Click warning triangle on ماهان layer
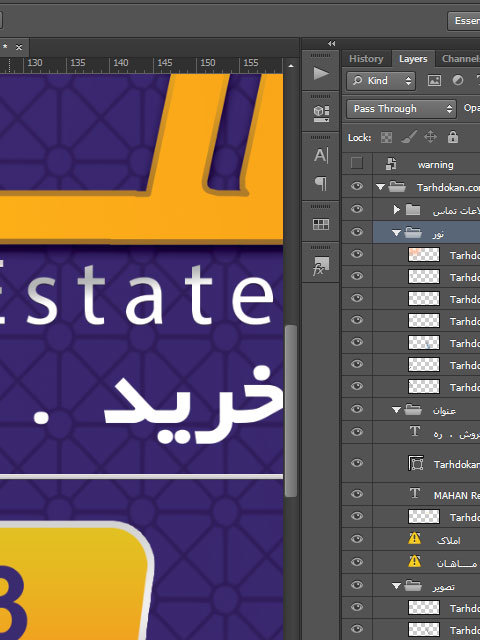Viewport: 480px width, 640px height. (x=414, y=562)
